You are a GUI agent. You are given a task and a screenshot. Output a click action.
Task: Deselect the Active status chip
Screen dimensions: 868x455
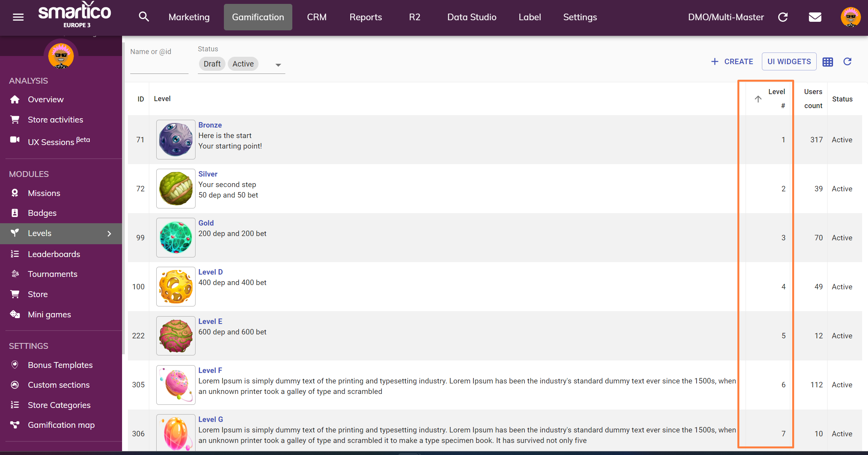point(243,64)
